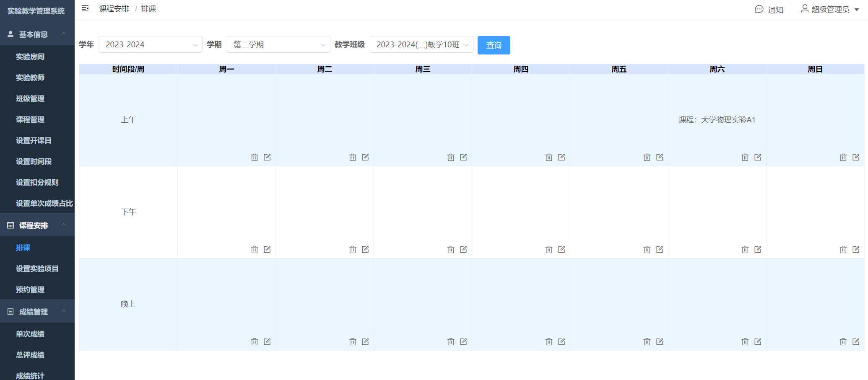Image resolution: width=868 pixels, height=380 pixels.
Task: Open the 学期 第二学期 dropdown
Action: [278, 44]
